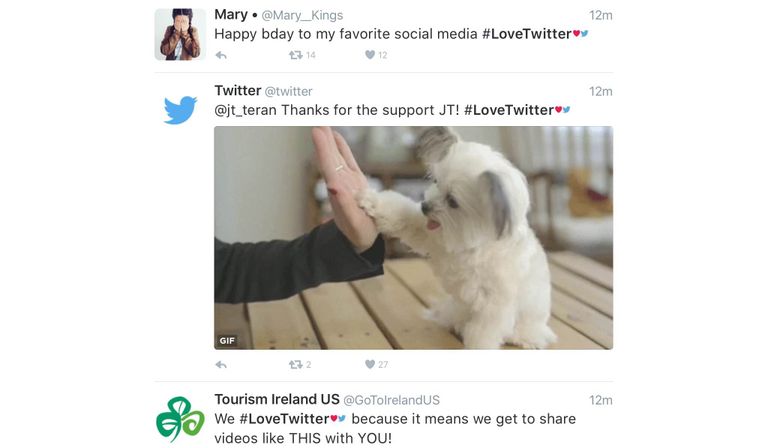The width and height of the screenshot is (768, 448).
Task: Like Mary's tweet with 12 likes
Action: pyautogui.click(x=370, y=55)
